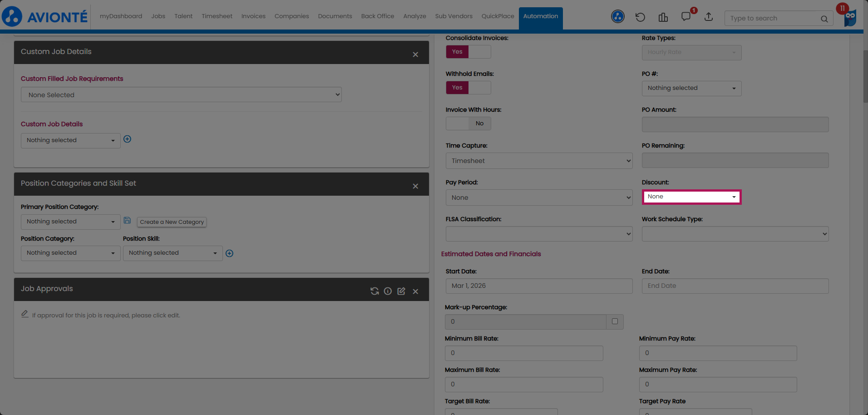868x415 pixels.
Task: Open Time Capture Timesheet dropdown
Action: tap(539, 161)
